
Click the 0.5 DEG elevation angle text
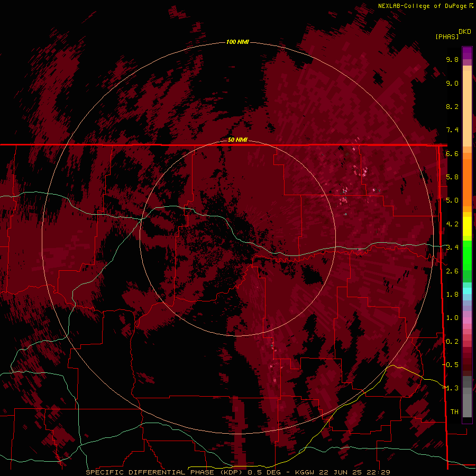(x=264, y=472)
